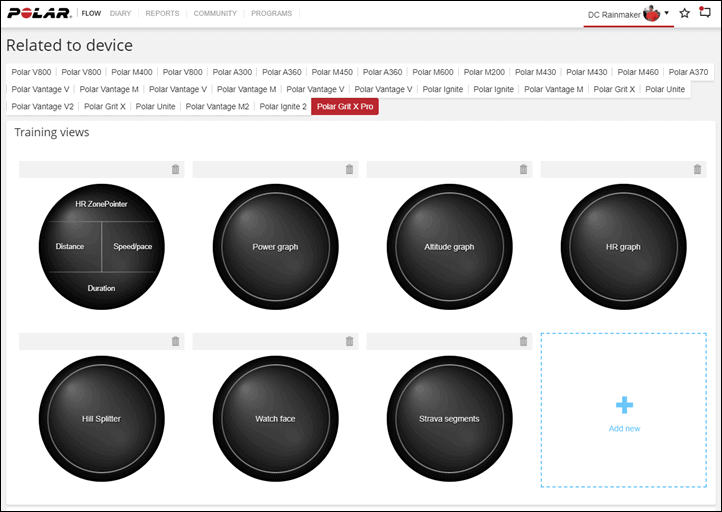Remove Altitude graph view using its trash icon
The image size is (722, 512).
click(x=524, y=169)
